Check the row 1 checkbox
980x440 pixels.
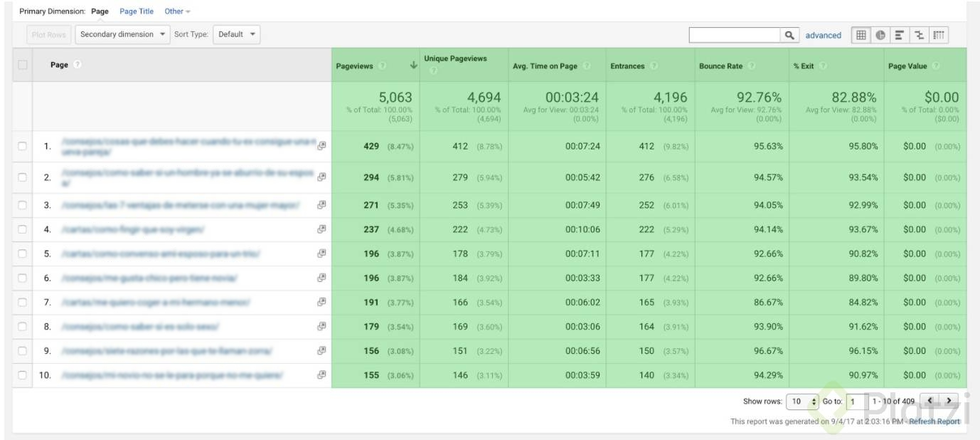tap(23, 146)
